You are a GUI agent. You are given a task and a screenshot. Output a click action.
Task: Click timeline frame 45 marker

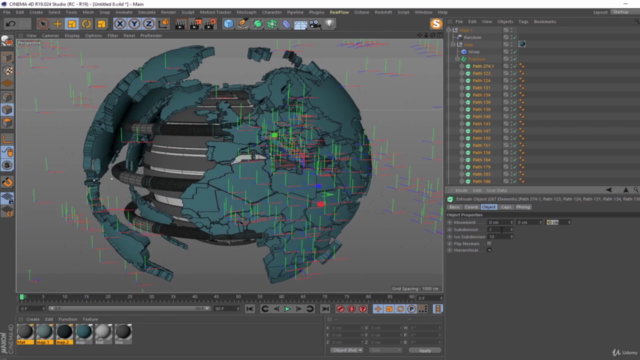pyautogui.click(x=216, y=297)
